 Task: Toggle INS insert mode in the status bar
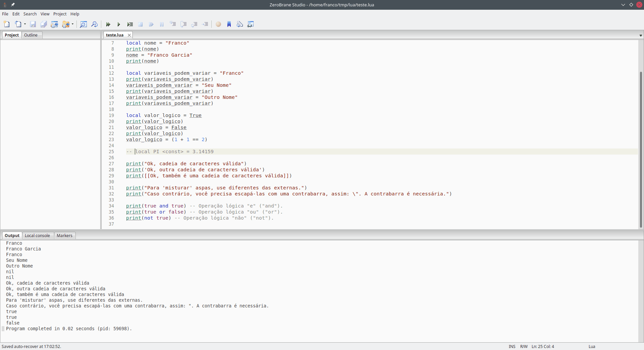tap(512, 347)
